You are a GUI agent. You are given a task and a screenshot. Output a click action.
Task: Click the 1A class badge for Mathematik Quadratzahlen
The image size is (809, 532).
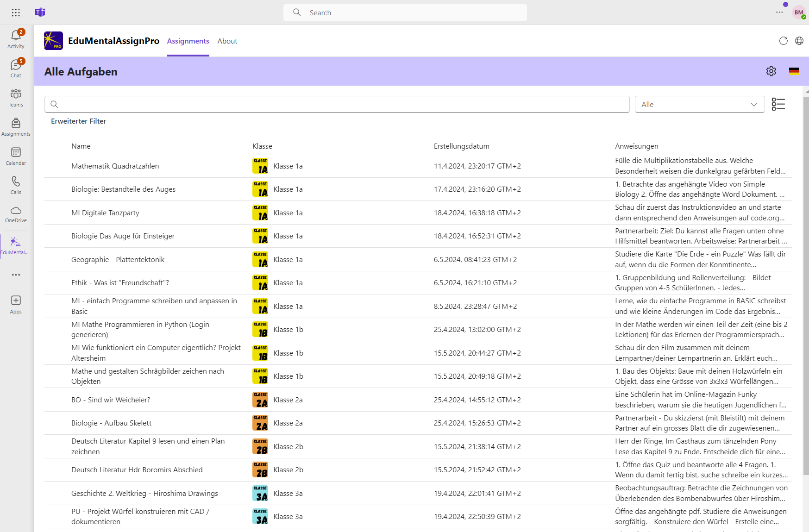[x=260, y=166]
